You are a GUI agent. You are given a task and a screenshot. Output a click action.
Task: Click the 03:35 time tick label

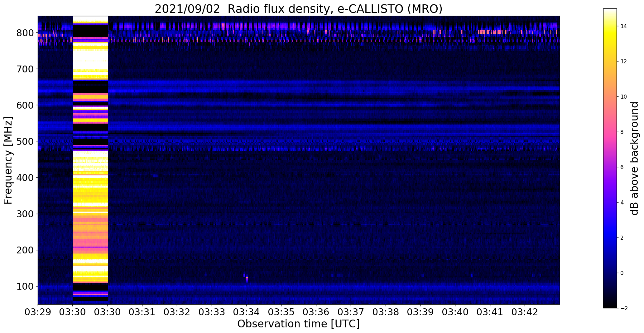[281, 312]
